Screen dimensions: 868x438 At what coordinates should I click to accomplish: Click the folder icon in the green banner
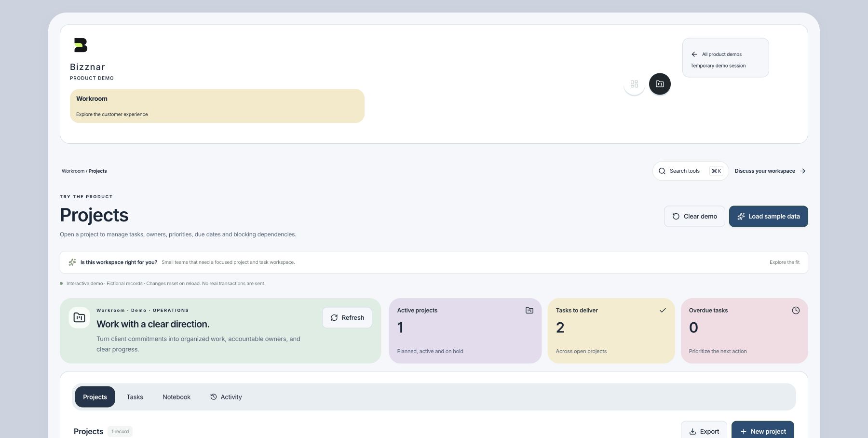(79, 317)
